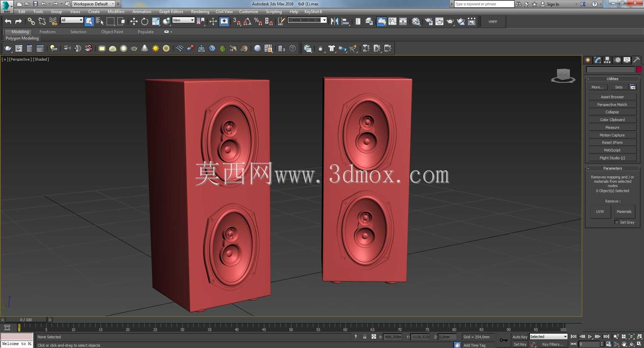Open the Create command panel tab
This screenshot has width=644, height=348.
coord(588,60)
